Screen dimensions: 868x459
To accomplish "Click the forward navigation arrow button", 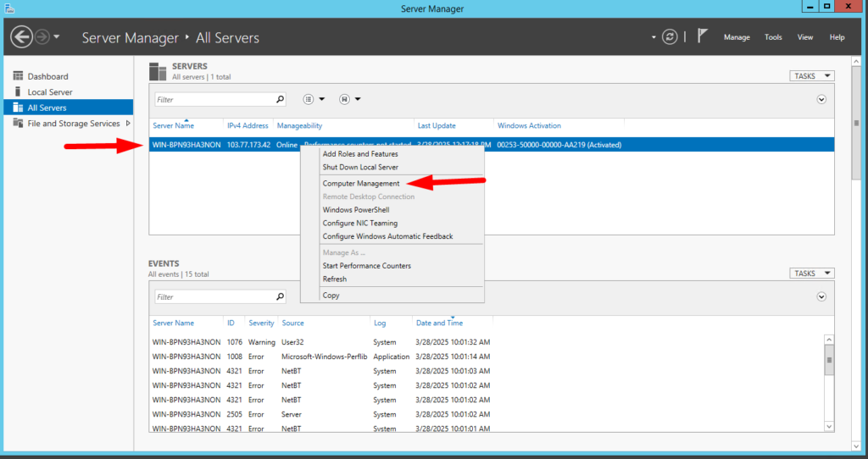I will 42,37.
